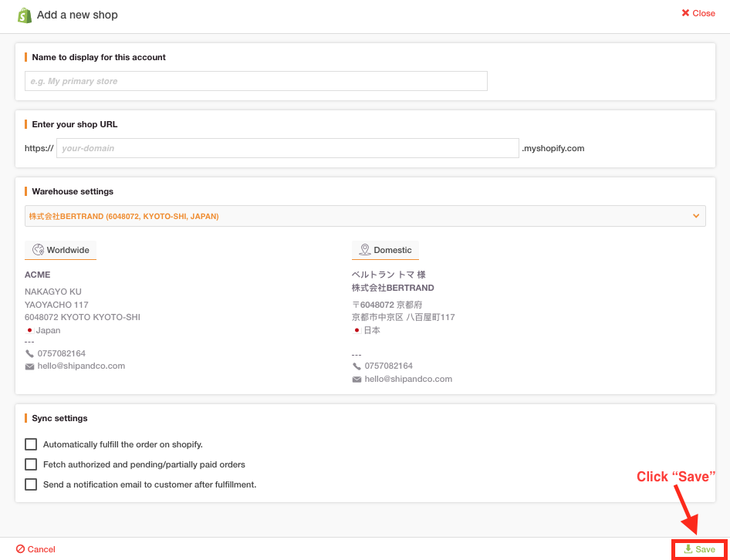The image size is (730, 560).
Task: Click the Cancel button
Action: 35,549
